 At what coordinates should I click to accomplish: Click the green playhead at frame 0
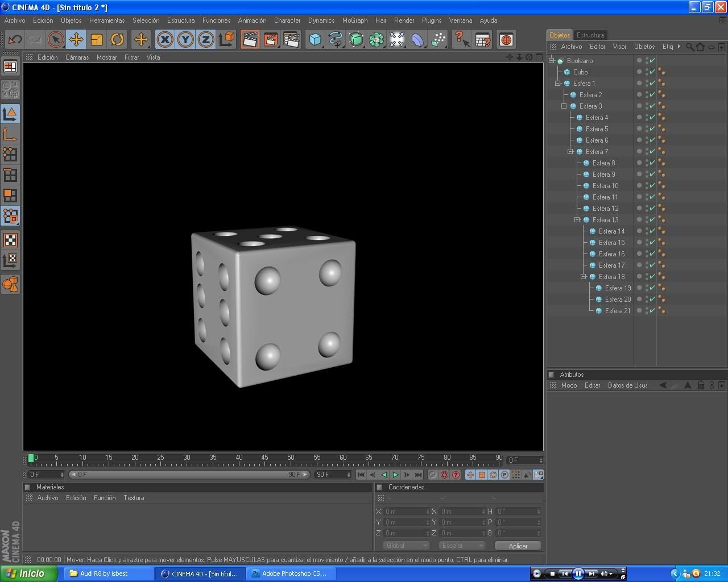click(x=31, y=458)
